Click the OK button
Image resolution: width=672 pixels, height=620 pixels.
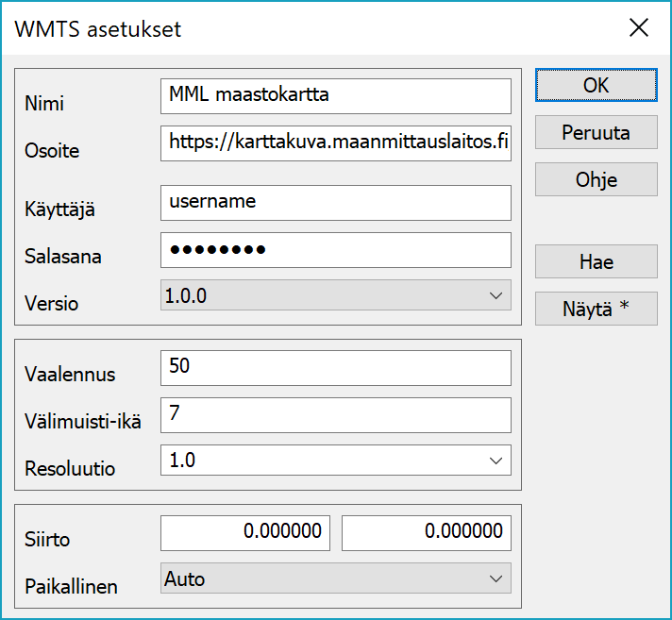point(596,85)
